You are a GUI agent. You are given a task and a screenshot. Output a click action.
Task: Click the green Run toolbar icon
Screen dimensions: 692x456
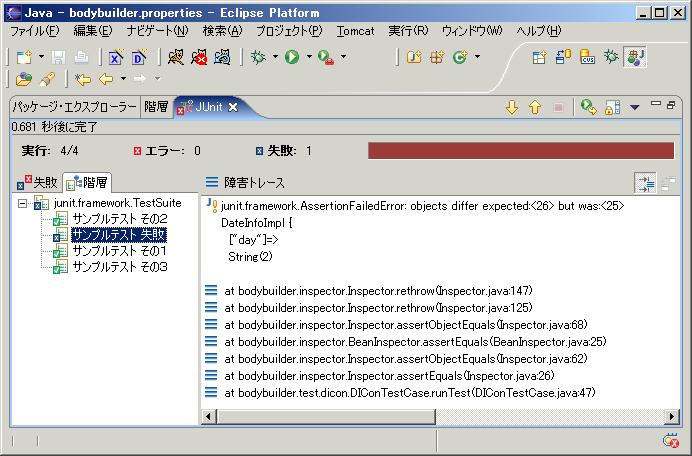click(x=292, y=57)
